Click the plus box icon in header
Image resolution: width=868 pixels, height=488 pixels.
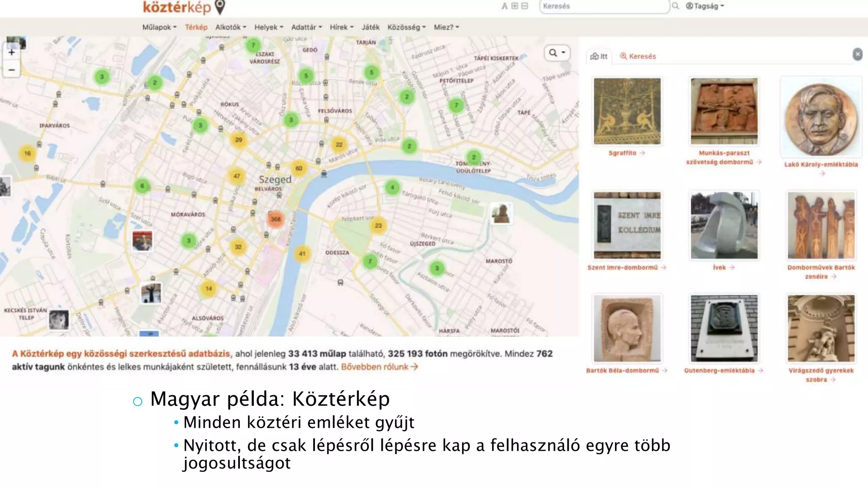[x=515, y=6]
